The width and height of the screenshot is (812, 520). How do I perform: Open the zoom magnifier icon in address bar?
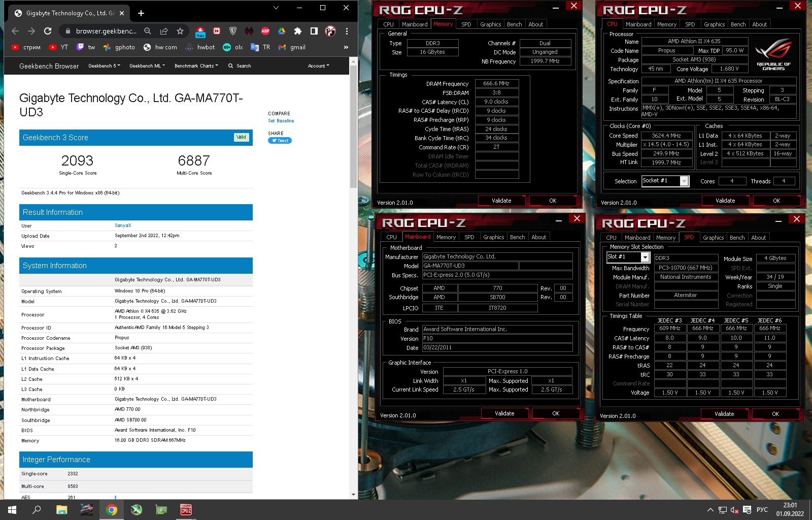tap(148, 31)
